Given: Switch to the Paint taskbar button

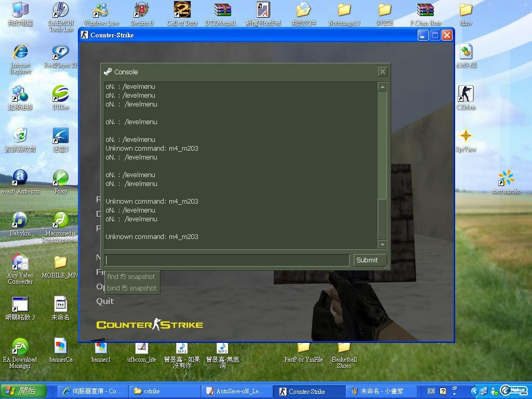Looking at the screenshot, I should pyautogui.click(x=381, y=391).
